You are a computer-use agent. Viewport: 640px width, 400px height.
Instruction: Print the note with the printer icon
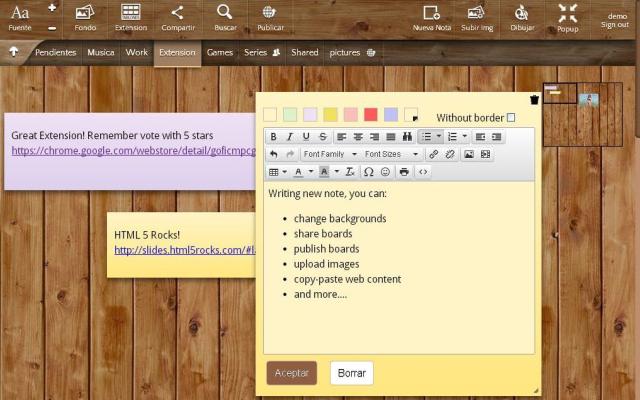click(x=404, y=172)
